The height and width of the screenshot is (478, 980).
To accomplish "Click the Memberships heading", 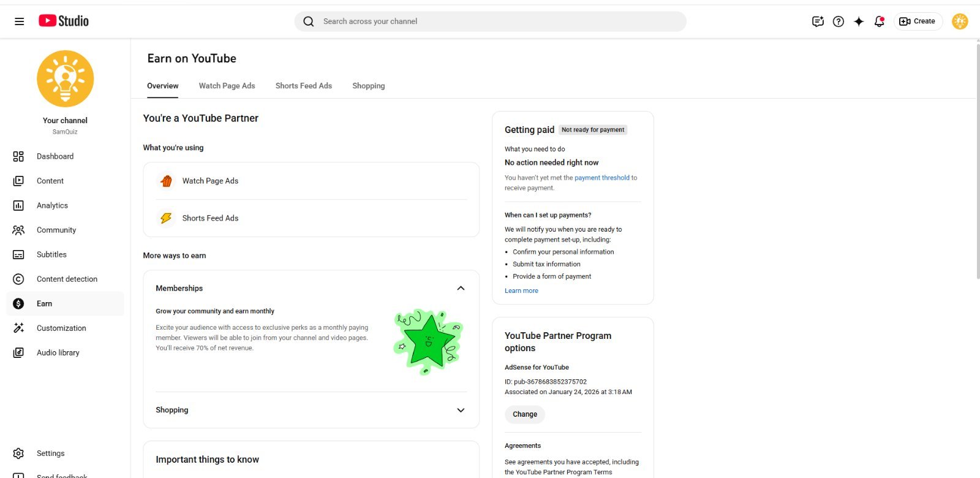I will click(179, 288).
